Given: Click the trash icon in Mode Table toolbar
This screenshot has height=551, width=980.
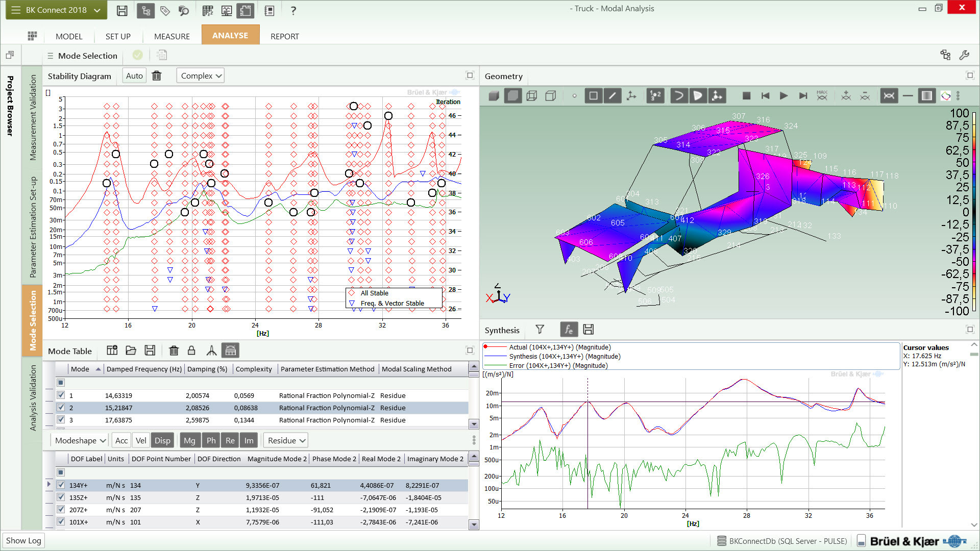Looking at the screenshot, I should coord(174,350).
